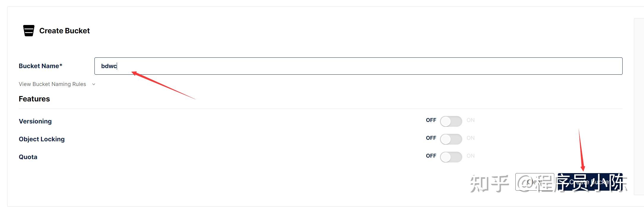
Task: Click the bucket icon beside the page title
Action: [29, 31]
